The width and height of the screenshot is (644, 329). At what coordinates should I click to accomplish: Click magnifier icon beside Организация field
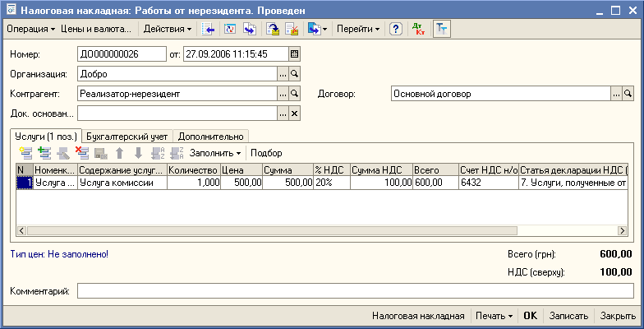pyautogui.click(x=296, y=74)
